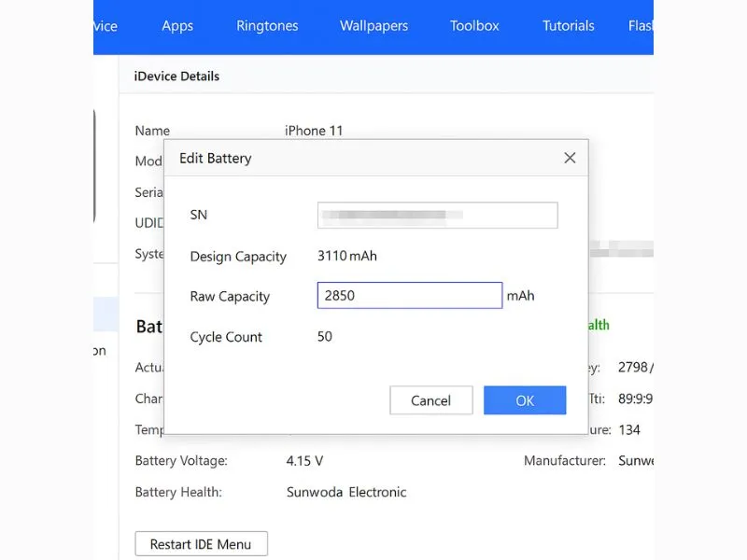Select the 89:9:9 value

pyautogui.click(x=635, y=399)
